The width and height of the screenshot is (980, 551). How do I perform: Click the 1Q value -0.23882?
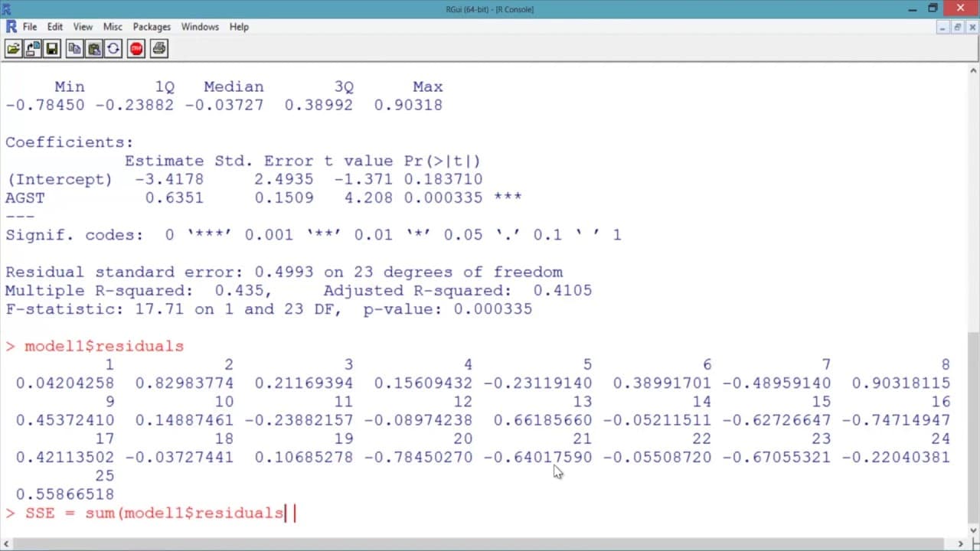[135, 105]
